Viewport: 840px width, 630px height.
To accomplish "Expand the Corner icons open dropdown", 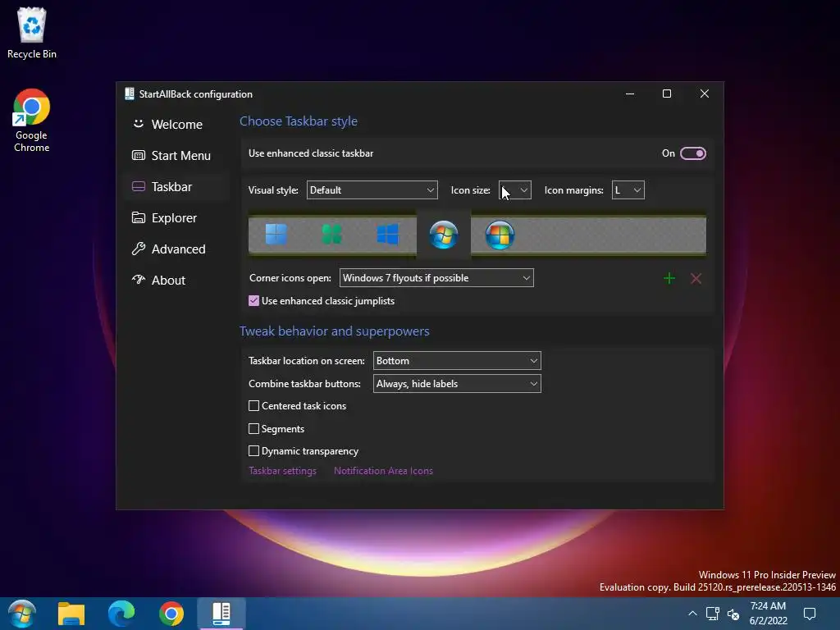I will tap(436, 277).
